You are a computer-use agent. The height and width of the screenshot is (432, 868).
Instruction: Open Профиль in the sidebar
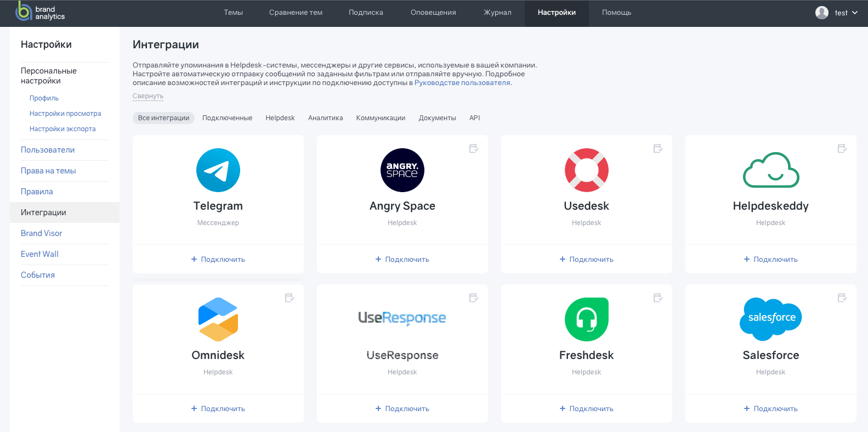(x=44, y=98)
